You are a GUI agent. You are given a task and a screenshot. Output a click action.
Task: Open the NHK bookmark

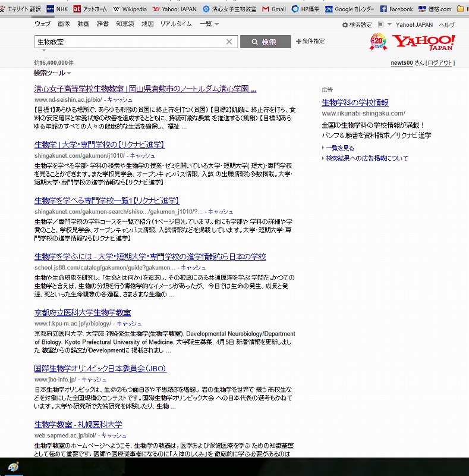57,9
